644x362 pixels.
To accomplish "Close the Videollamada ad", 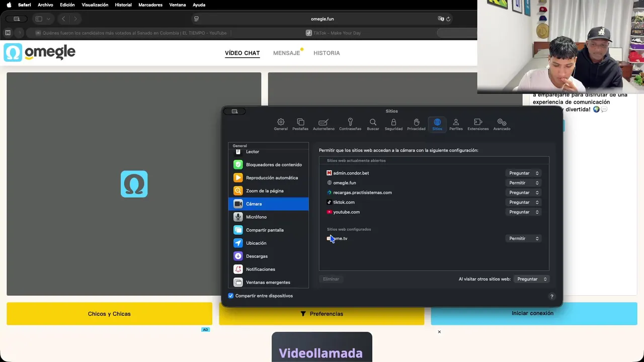I will pyautogui.click(x=439, y=332).
